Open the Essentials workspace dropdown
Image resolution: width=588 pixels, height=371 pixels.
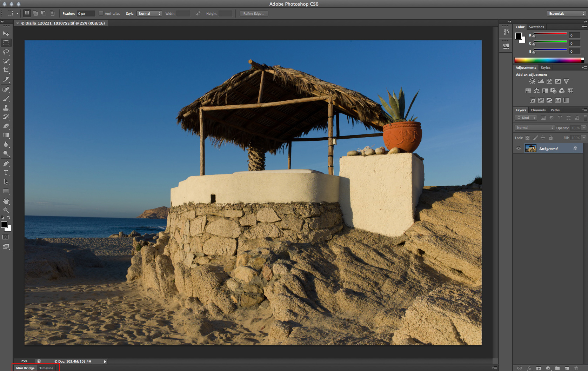(x=566, y=14)
